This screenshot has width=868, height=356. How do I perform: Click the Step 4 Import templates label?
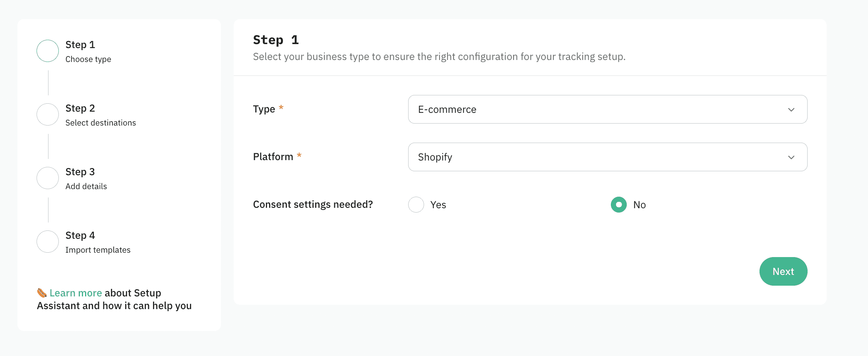click(98, 250)
